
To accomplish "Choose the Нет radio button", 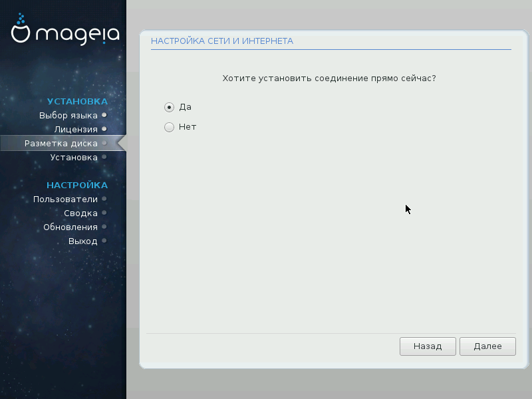I will click(x=169, y=127).
